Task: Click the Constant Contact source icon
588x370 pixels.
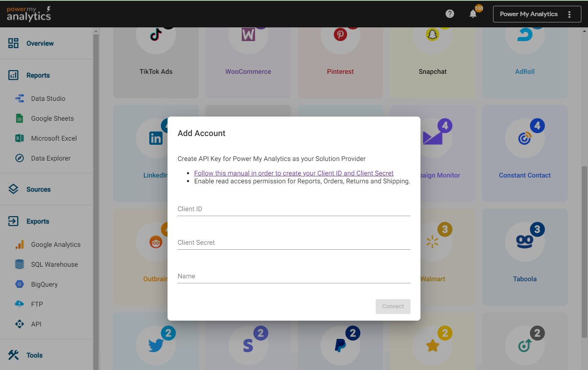Action: [x=525, y=138]
